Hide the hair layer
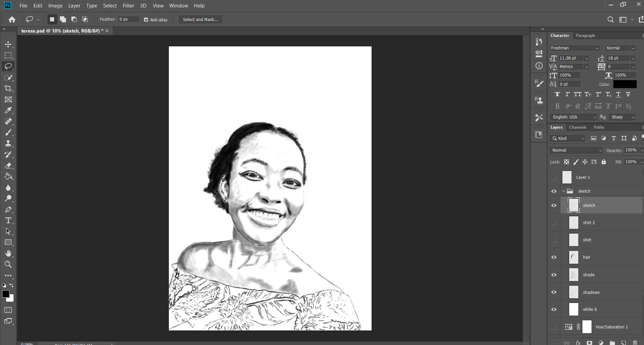Image resolution: width=644 pixels, height=345 pixels. pos(554,257)
